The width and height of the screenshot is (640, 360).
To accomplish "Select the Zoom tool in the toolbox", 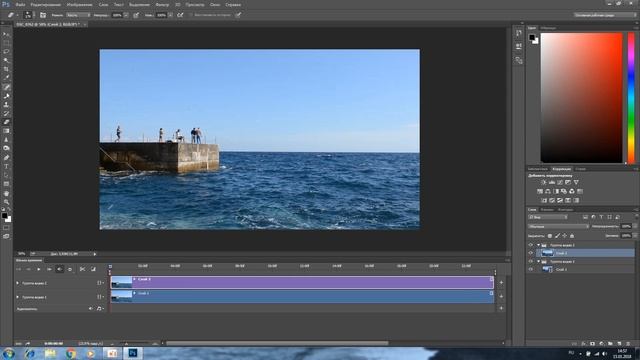I will click(6, 202).
